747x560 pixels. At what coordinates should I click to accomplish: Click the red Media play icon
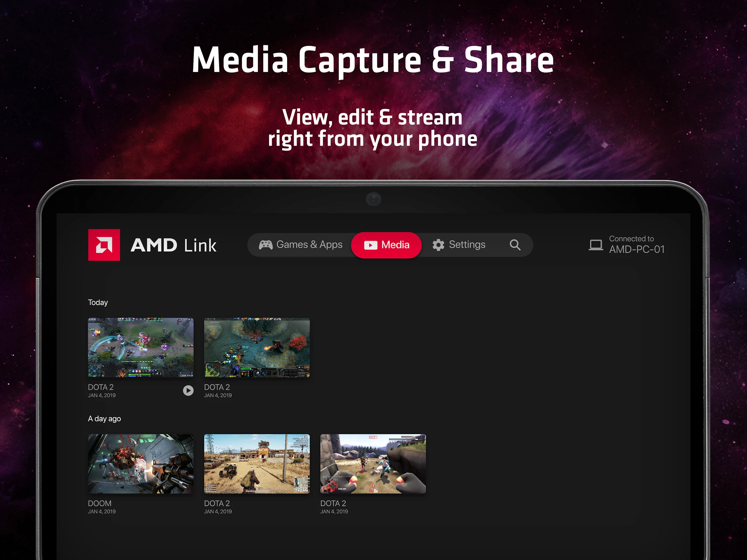tap(371, 245)
